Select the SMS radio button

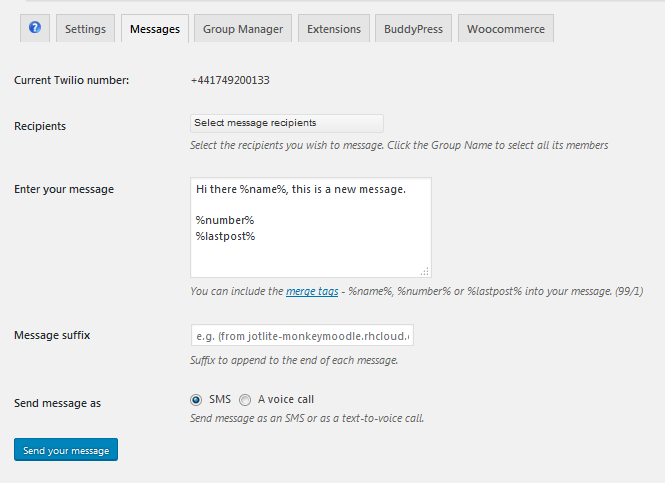click(196, 400)
